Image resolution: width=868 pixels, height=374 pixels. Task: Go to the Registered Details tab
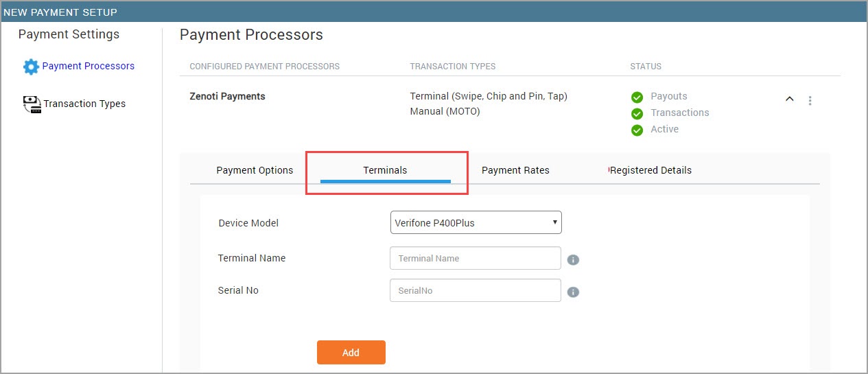[650, 170]
